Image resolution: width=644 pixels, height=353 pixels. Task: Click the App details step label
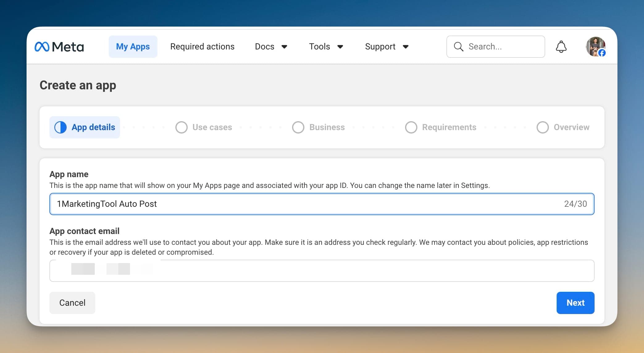(93, 127)
